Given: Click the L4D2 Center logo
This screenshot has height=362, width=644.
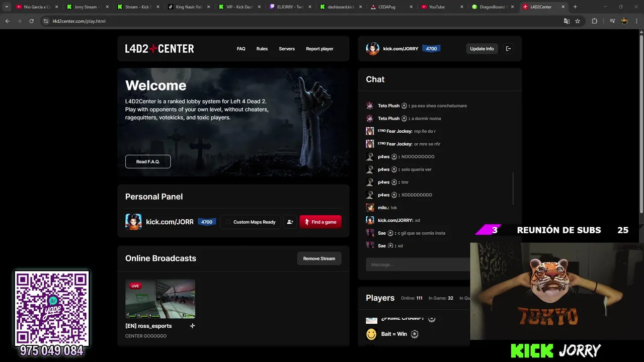Looking at the screenshot, I should 159,49.
